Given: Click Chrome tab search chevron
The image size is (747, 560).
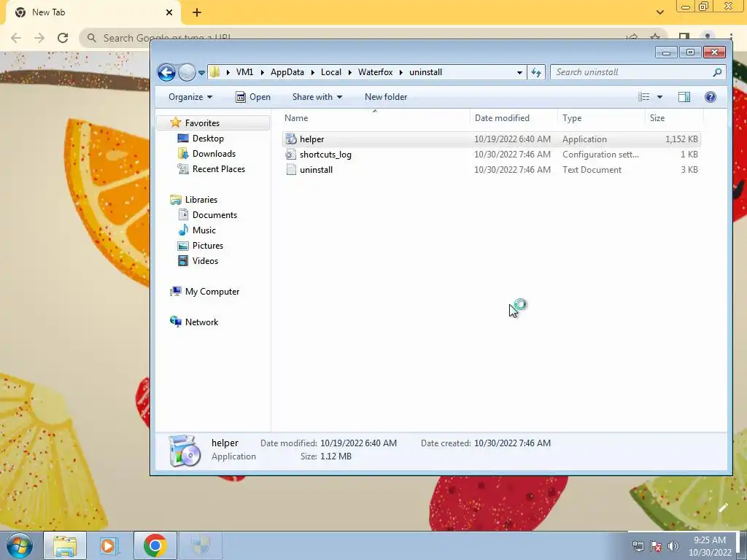Looking at the screenshot, I should click(659, 12).
